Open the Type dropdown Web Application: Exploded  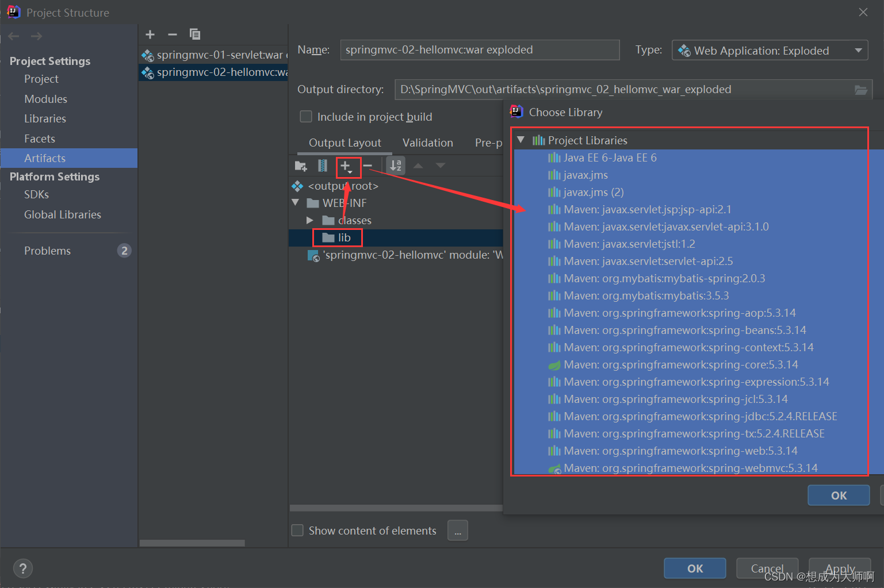770,51
